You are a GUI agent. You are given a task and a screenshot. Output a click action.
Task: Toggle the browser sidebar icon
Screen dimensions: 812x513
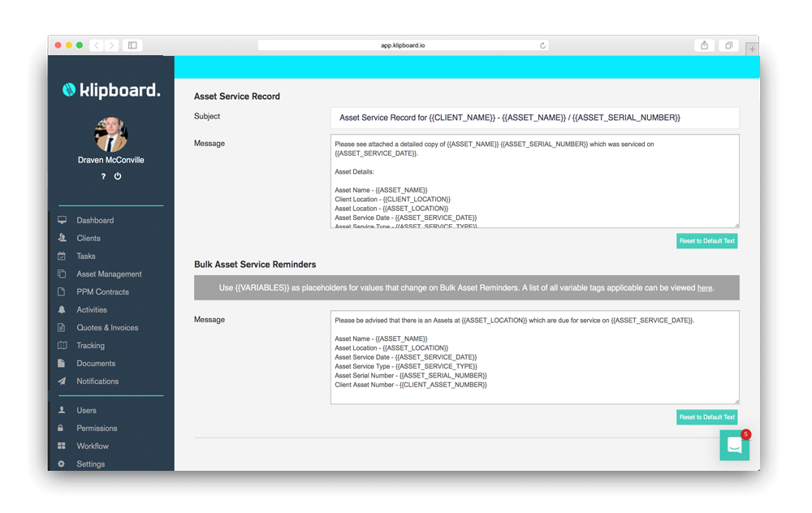coord(132,45)
